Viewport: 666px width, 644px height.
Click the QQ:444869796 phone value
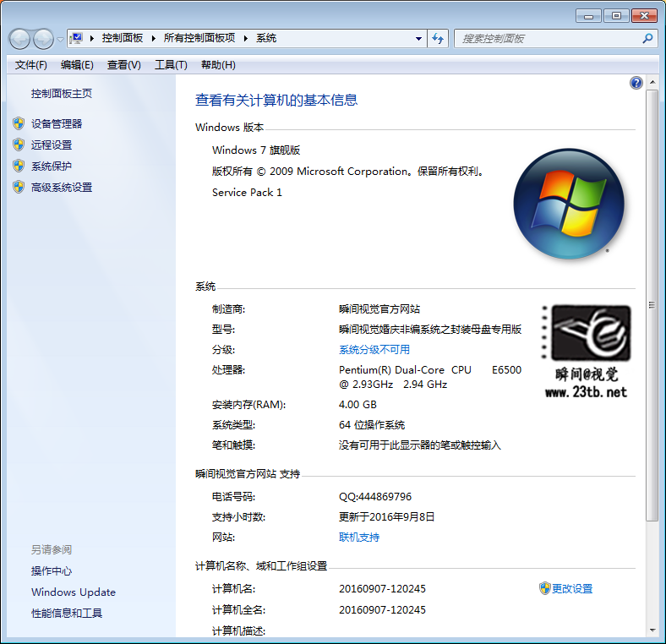click(x=375, y=497)
